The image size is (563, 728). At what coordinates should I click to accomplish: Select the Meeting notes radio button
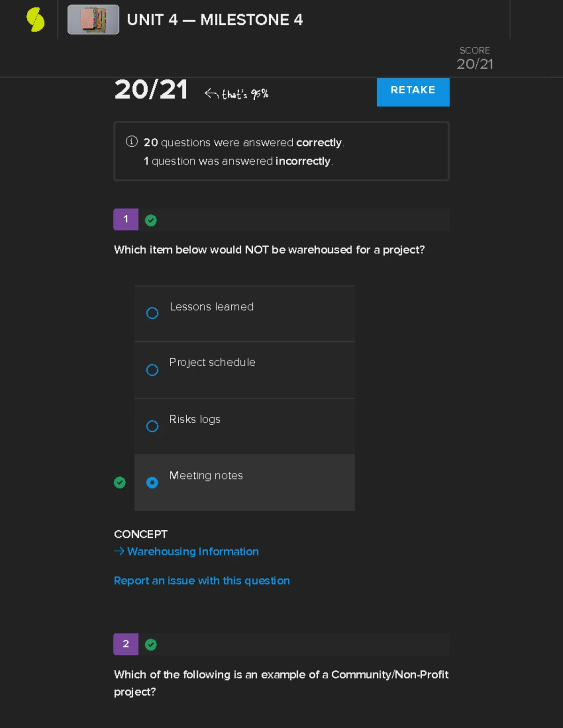(x=152, y=482)
